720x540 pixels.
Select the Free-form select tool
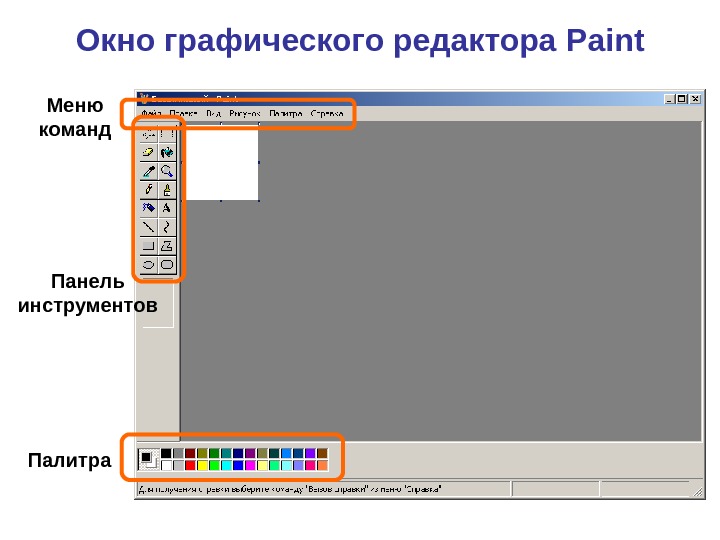[148, 134]
